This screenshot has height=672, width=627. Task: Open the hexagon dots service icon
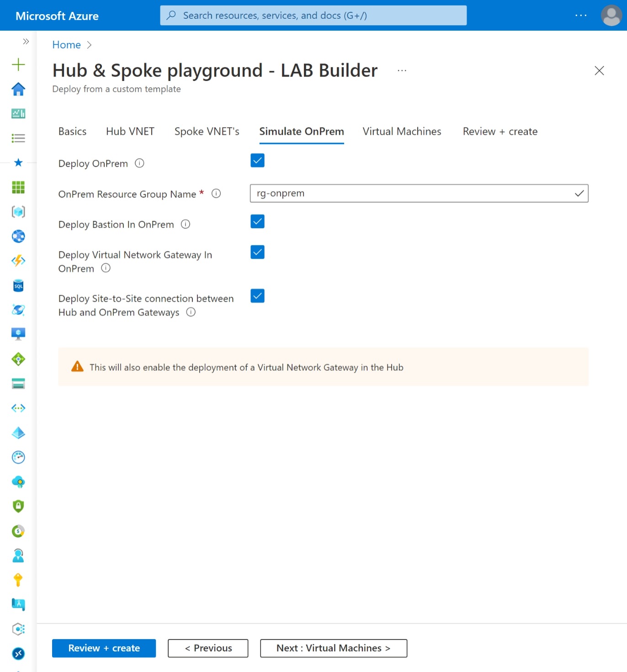(x=18, y=629)
